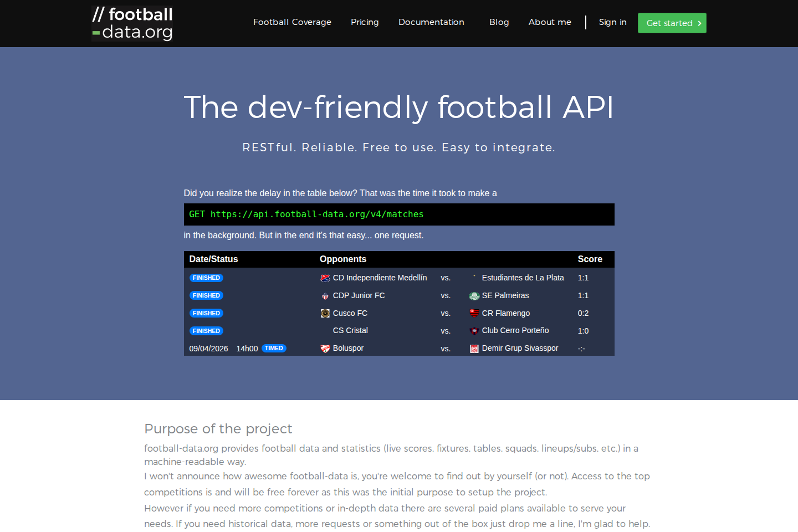Open the Blog page
Image resolution: width=798 pixels, height=532 pixels.
pyautogui.click(x=499, y=22)
